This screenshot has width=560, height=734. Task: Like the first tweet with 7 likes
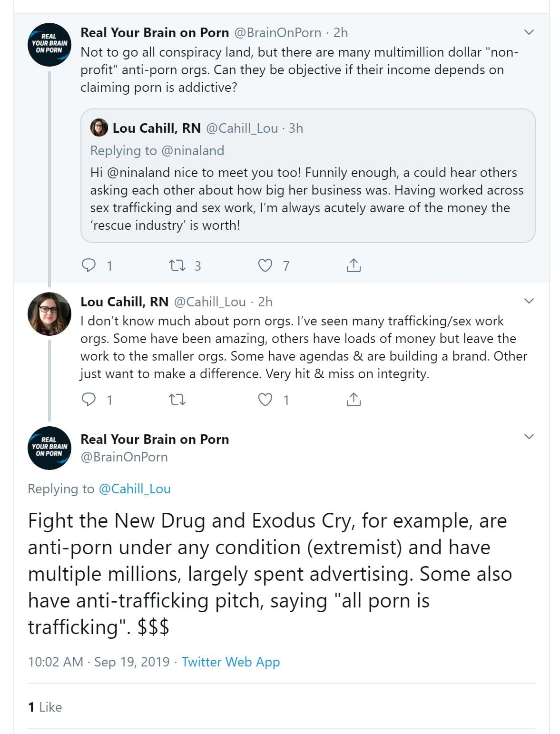tap(265, 265)
